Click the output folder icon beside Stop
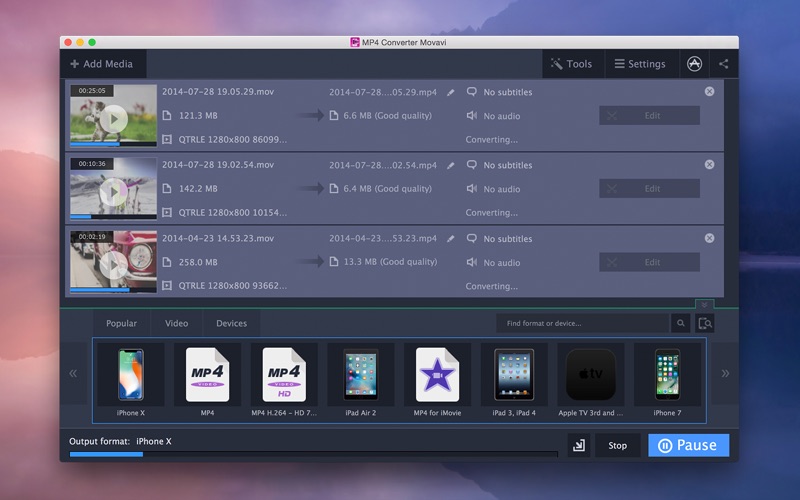 tap(578, 445)
